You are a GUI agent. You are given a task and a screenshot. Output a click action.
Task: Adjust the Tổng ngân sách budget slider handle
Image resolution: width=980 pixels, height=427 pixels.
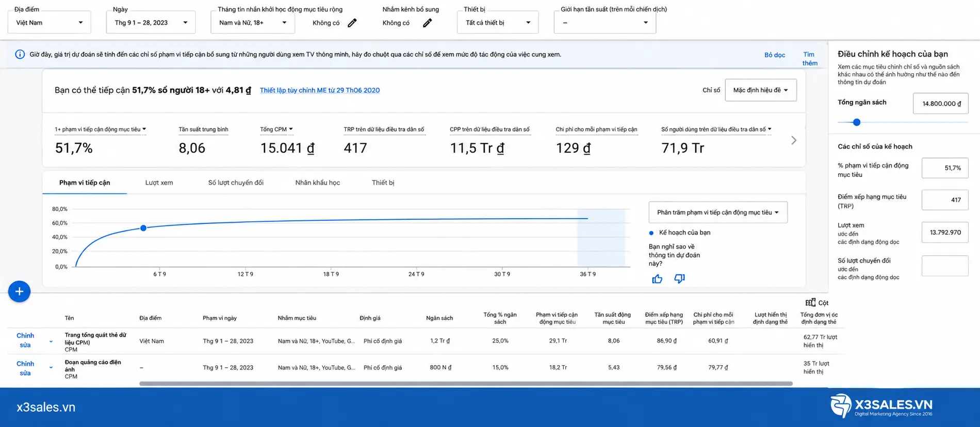[x=857, y=122]
